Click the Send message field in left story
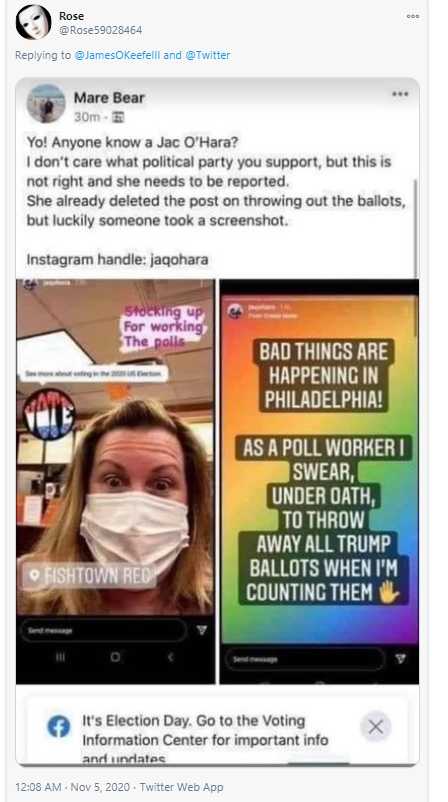Image resolution: width=448 pixels, height=802 pixels. pos(103,630)
